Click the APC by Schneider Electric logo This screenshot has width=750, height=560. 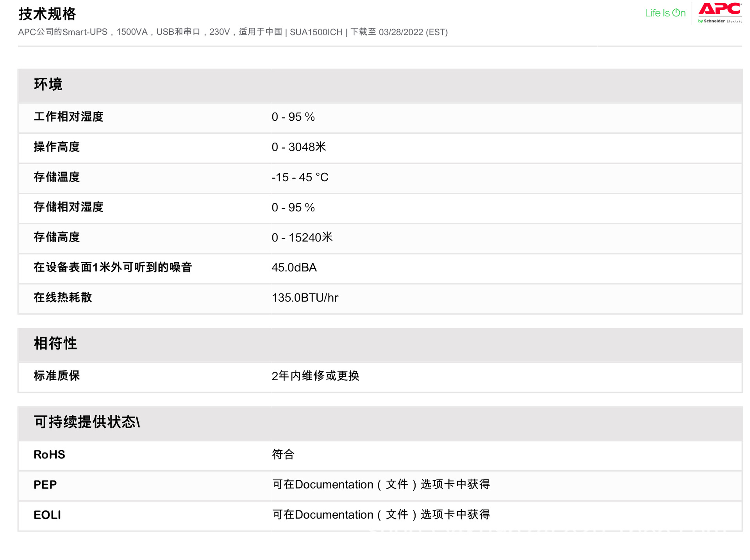720,13
